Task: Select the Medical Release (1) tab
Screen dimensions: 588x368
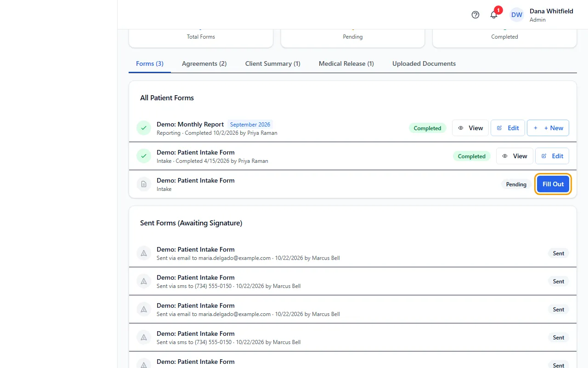Action: pyautogui.click(x=346, y=63)
